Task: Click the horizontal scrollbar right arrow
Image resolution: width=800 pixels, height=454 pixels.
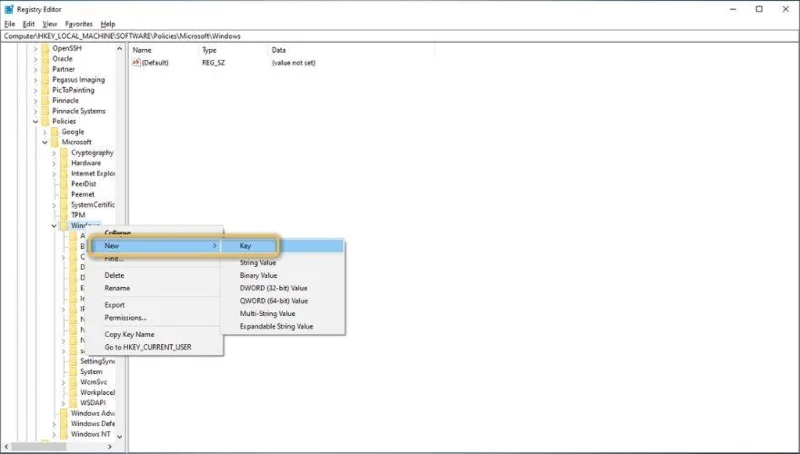Action: coord(110,447)
